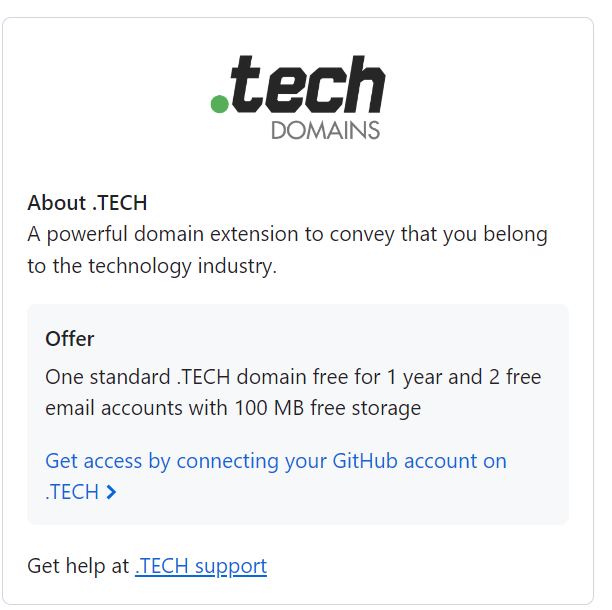
Task: Click the 'About .TECH' heading
Action: (x=87, y=203)
